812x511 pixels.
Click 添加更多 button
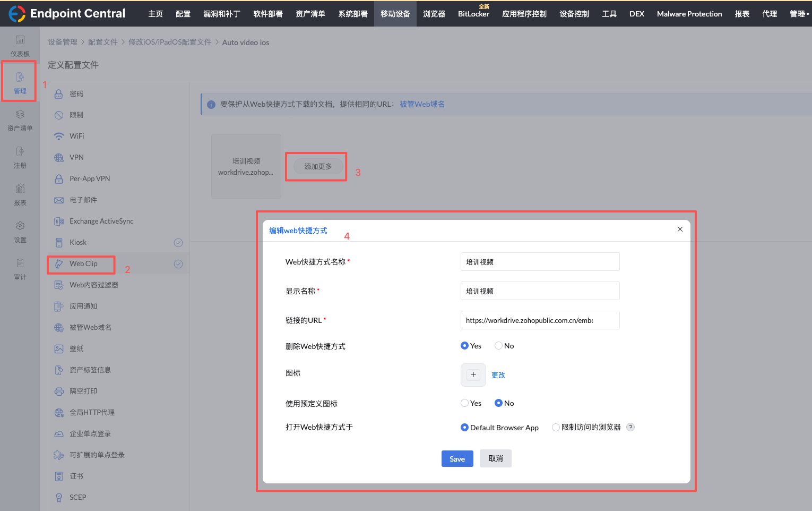[x=318, y=166]
